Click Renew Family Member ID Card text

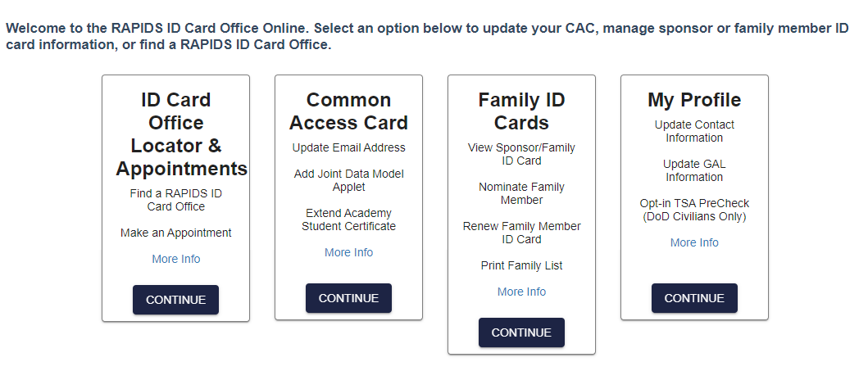[521, 233]
